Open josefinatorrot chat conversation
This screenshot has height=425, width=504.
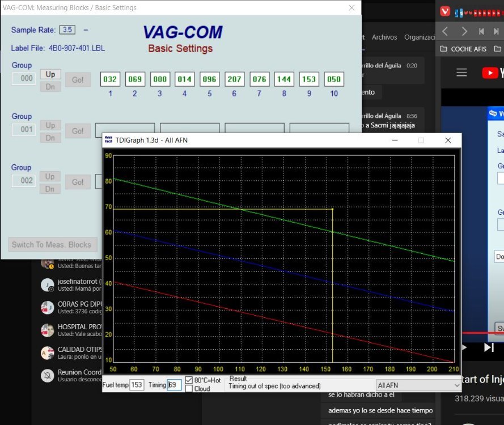[x=71, y=285]
